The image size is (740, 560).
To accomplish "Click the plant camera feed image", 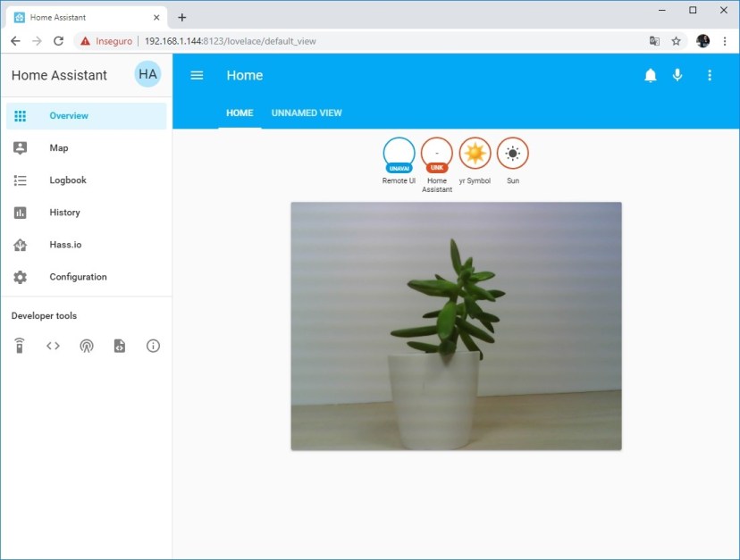I will (456, 325).
